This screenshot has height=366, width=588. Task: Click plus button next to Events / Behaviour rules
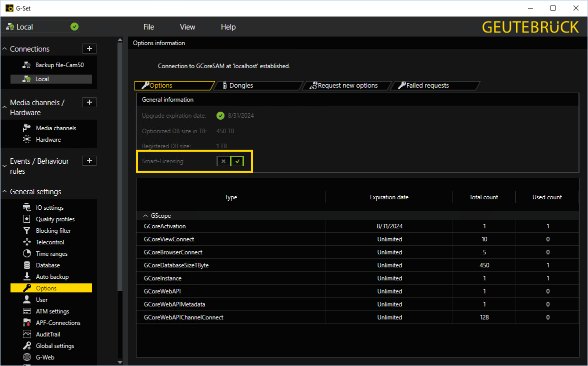tap(89, 161)
